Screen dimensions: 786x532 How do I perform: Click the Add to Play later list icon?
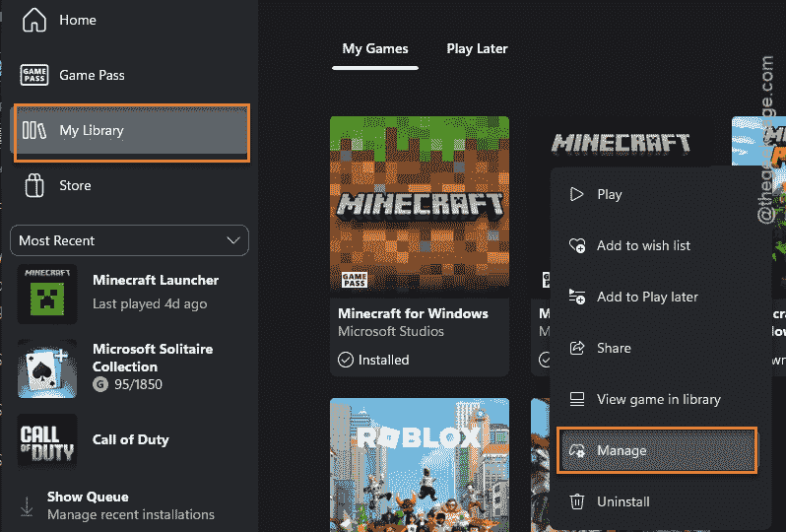[577, 297]
